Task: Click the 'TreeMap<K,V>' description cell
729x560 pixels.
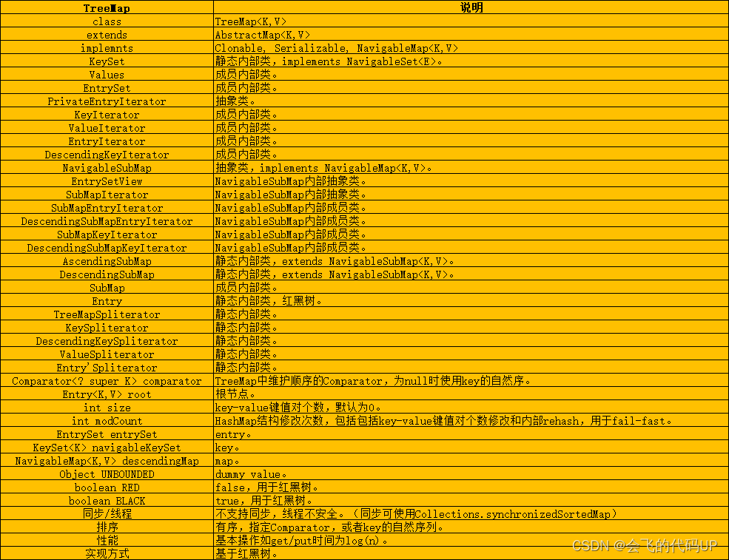Action: tap(471, 21)
